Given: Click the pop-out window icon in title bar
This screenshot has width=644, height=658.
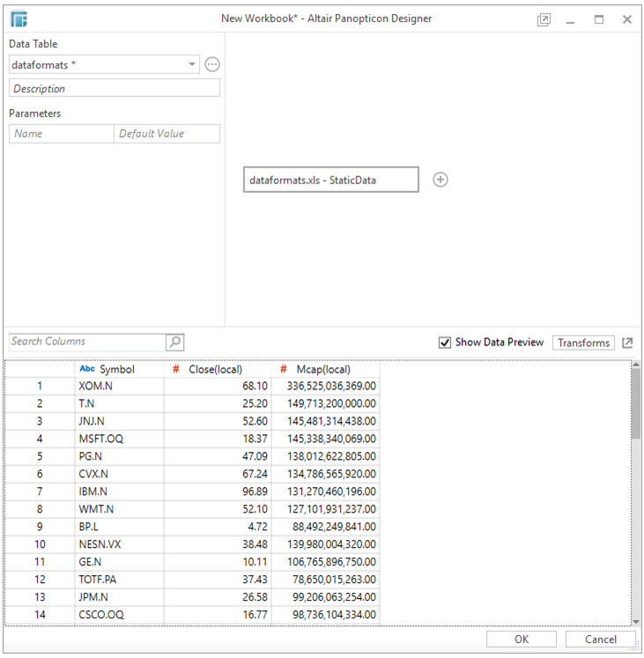Looking at the screenshot, I should (x=544, y=19).
